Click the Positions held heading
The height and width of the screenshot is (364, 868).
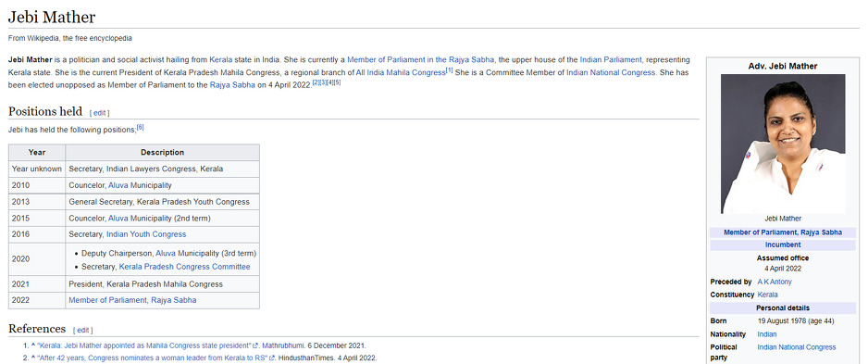click(45, 111)
